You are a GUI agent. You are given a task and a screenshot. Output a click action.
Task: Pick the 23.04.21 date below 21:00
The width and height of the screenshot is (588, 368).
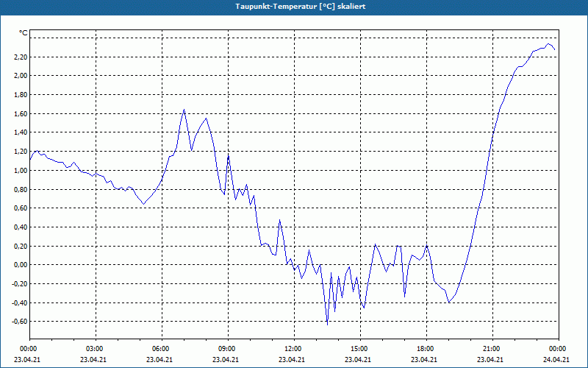click(490, 359)
